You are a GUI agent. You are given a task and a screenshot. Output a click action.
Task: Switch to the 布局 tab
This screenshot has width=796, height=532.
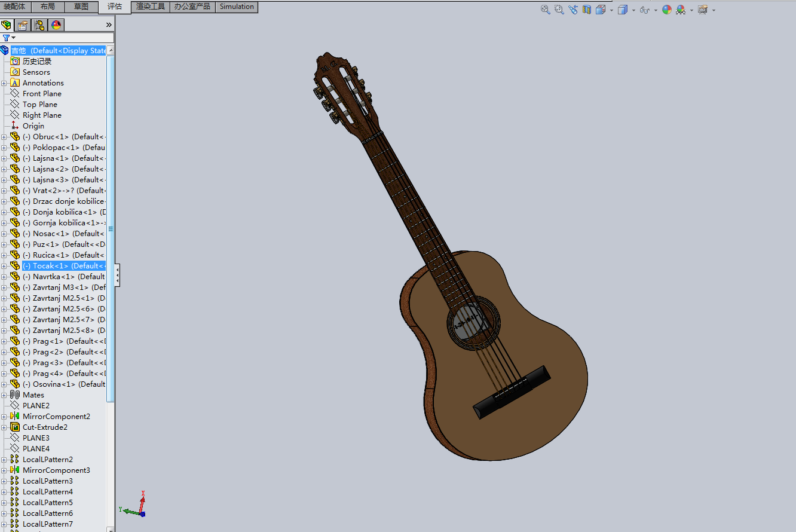point(48,7)
